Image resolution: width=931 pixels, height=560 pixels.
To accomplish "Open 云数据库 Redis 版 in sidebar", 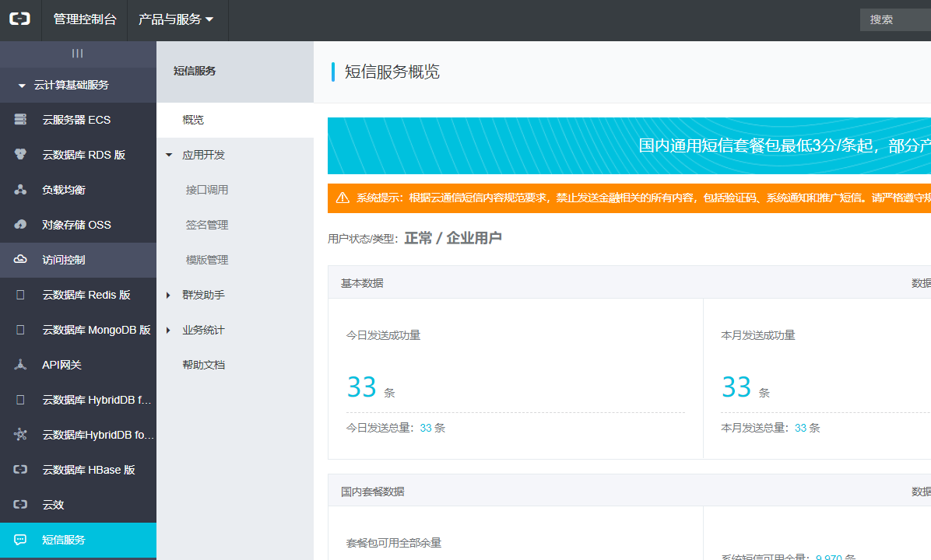I will tap(86, 295).
